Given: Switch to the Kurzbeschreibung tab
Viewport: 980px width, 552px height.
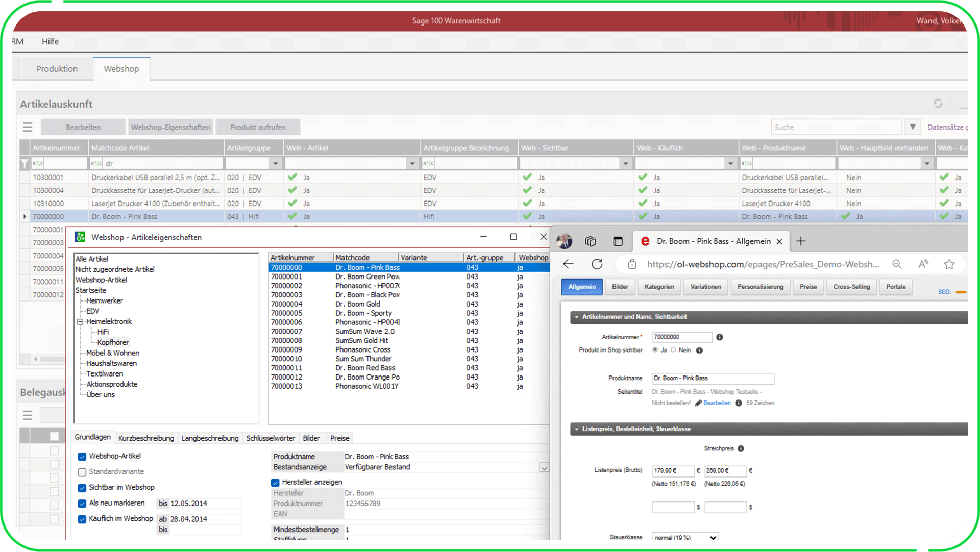Looking at the screenshot, I should coord(146,438).
